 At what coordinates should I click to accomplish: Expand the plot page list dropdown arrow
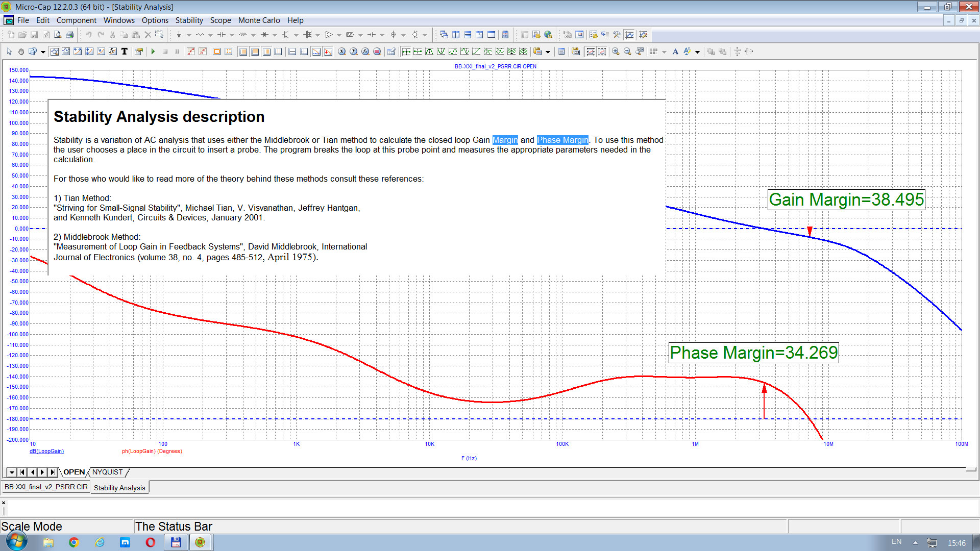(x=11, y=472)
